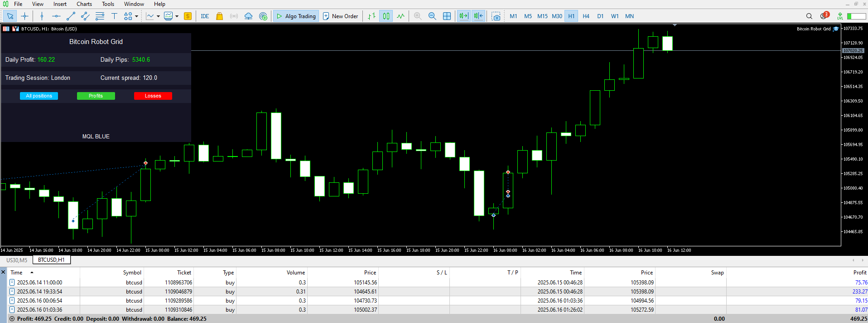
Task: Activate the crosshair tool
Action: (24, 16)
